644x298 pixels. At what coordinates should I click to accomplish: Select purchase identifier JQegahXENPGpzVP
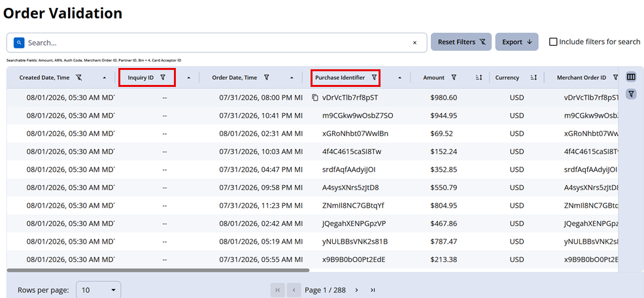(x=354, y=224)
